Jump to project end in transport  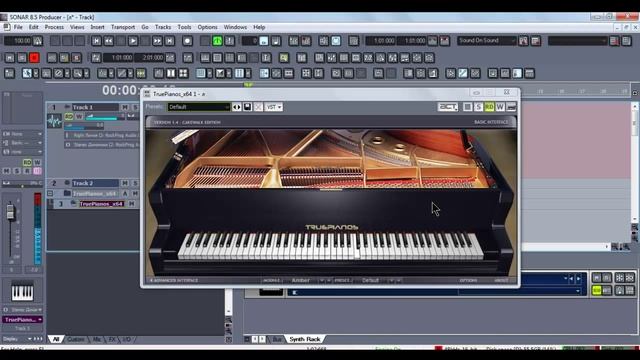coord(169,40)
